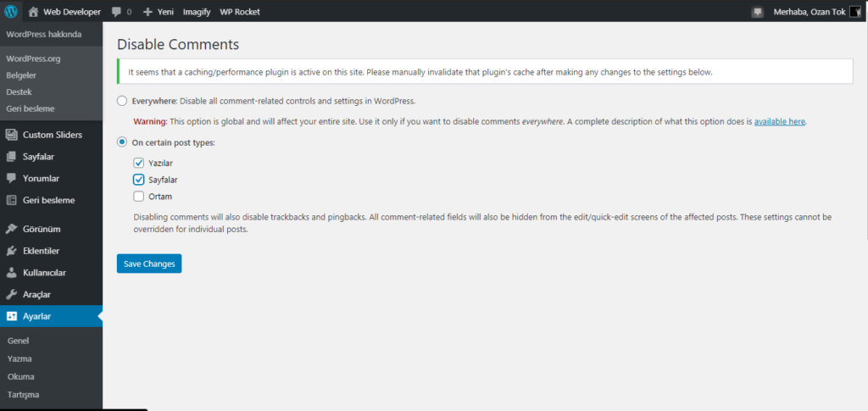Open the Web Developer home icon
This screenshot has width=868, height=411.
click(33, 11)
